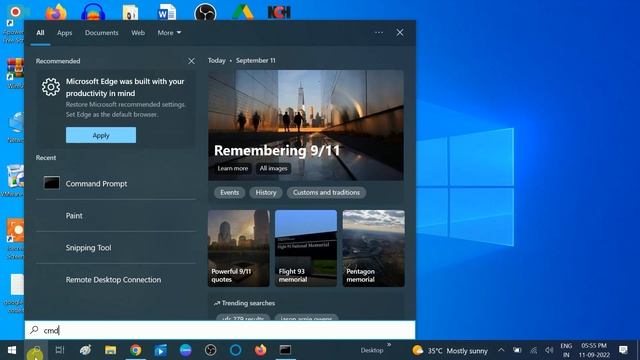The height and width of the screenshot is (360, 640).
Task: Launch Google Chrome from the taskbar
Action: (x=136, y=350)
